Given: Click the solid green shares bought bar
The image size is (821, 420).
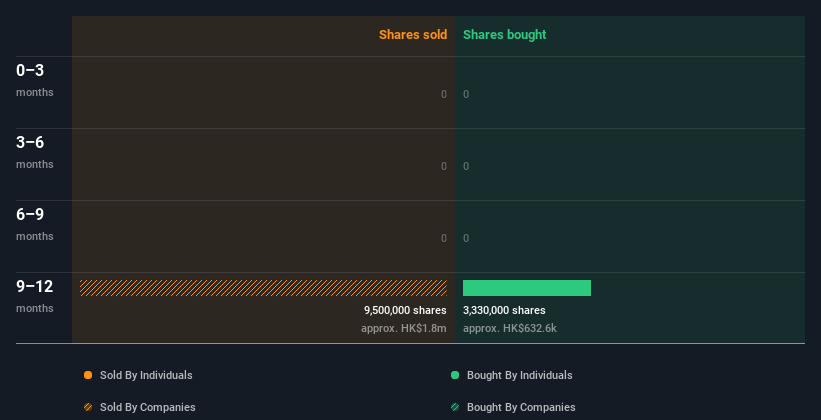Looking at the screenshot, I should (x=527, y=288).
